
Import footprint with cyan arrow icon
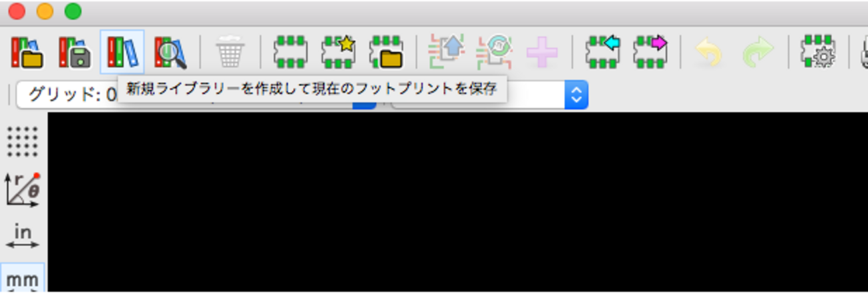tap(602, 52)
